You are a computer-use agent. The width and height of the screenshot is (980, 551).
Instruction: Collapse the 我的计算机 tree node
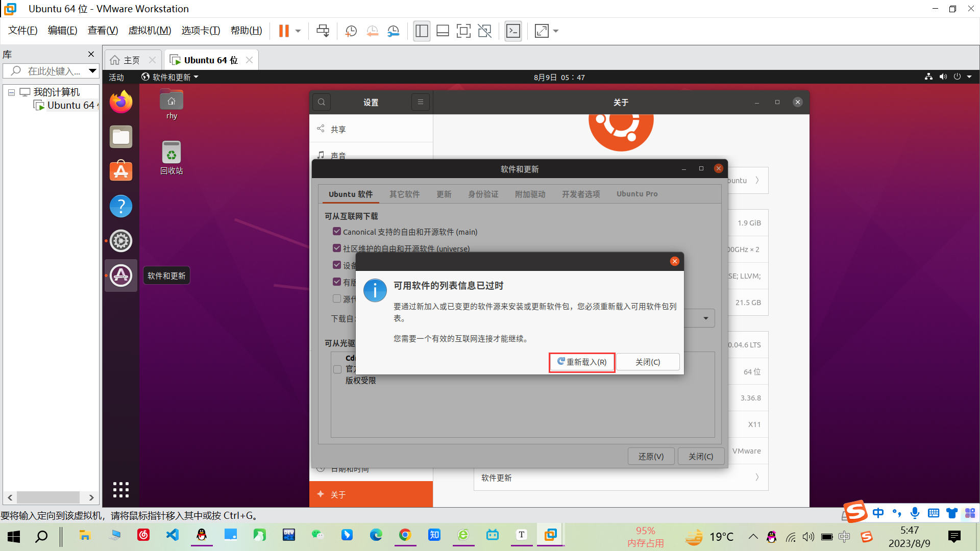click(x=11, y=92)
